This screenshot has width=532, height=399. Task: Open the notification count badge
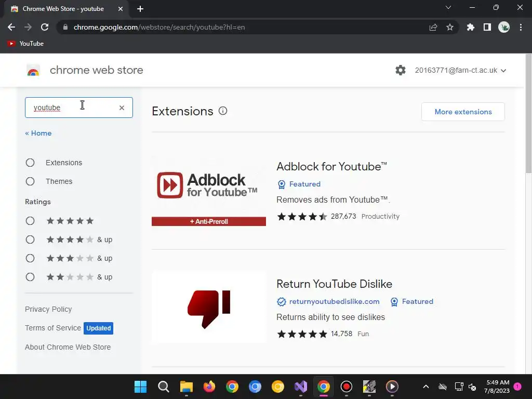pos(517,387)
